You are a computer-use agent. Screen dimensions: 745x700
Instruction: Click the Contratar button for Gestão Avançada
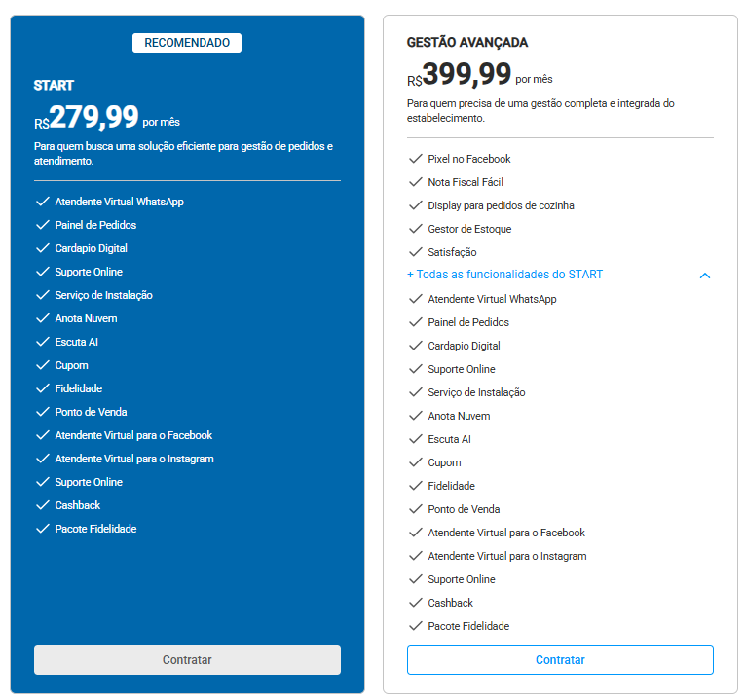[560, 660]
